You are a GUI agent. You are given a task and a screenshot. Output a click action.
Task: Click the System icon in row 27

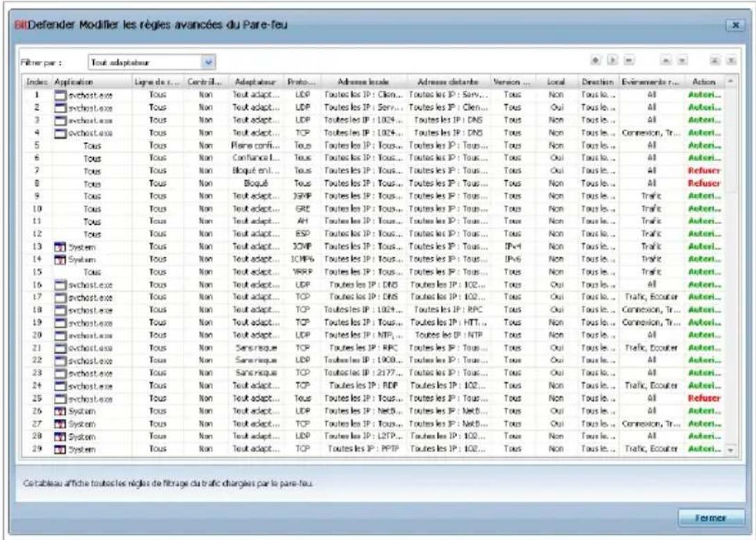60,424
